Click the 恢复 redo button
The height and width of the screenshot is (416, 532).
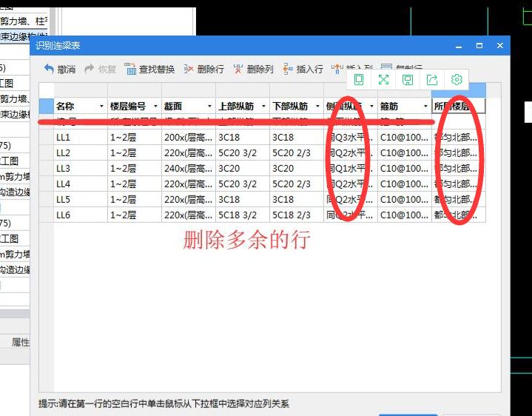point(100,69)
